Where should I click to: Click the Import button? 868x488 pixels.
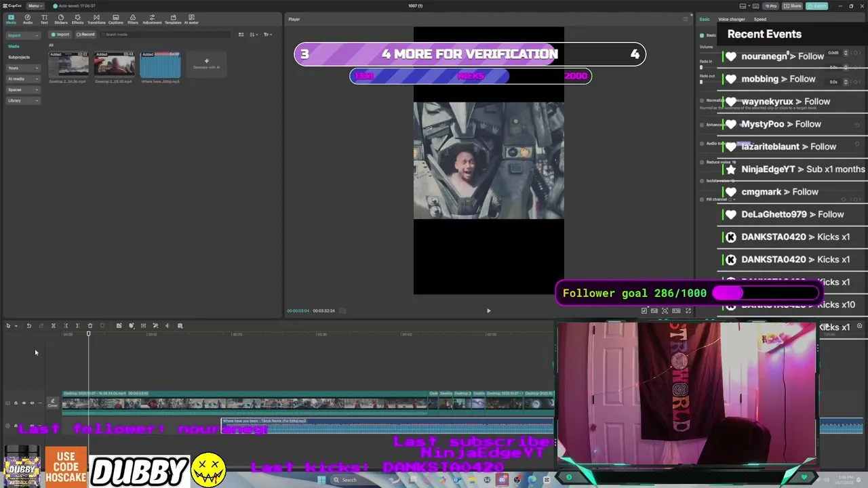[60, 35]
